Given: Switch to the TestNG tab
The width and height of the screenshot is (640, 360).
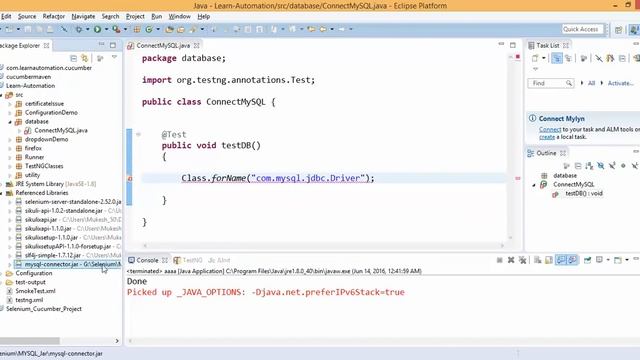Looking at the screenshot, I should 188,260.
